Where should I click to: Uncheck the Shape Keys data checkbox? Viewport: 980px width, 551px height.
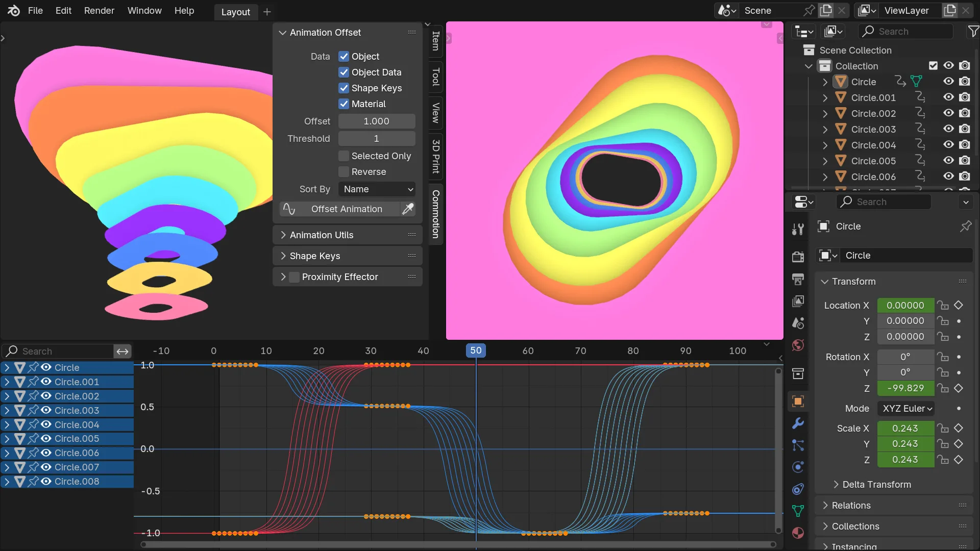343,88
